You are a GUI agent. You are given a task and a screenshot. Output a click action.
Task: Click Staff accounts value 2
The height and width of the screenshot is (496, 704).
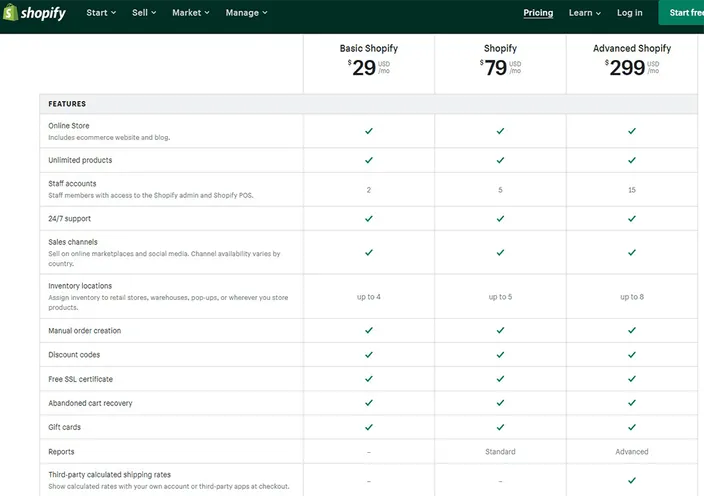point(369,190)
